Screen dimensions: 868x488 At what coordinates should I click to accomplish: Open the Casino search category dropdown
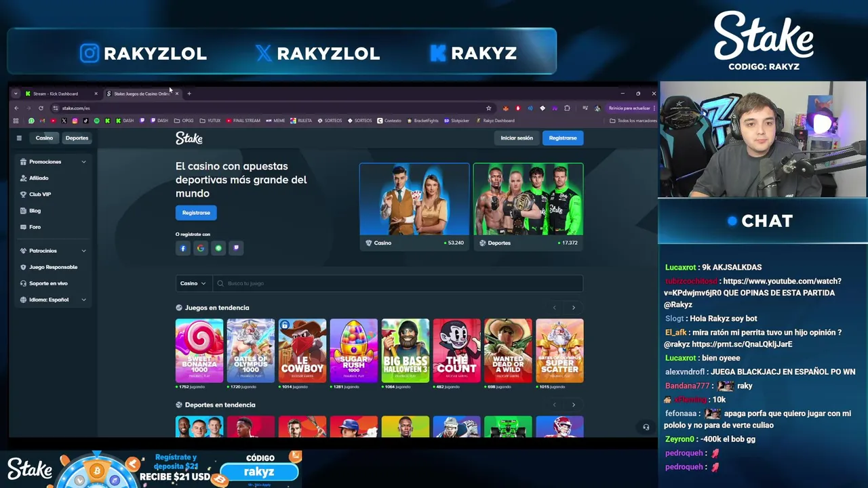pos(193,283)
